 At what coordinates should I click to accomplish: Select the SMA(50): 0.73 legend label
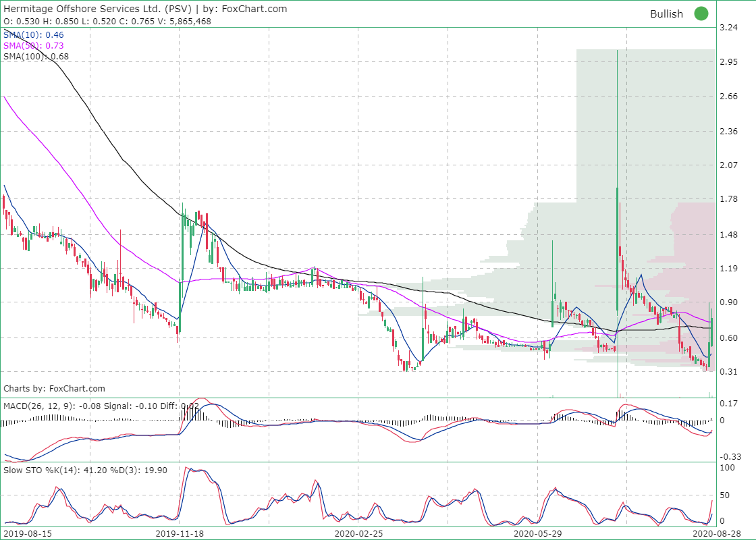tap(33, 45)
